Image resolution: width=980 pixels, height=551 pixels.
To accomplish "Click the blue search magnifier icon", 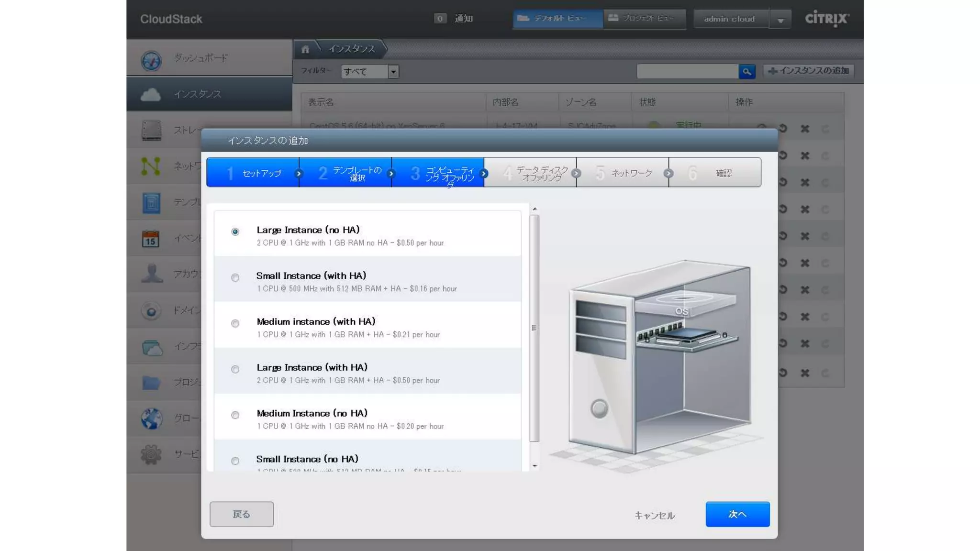I will (x=746, y=72).
